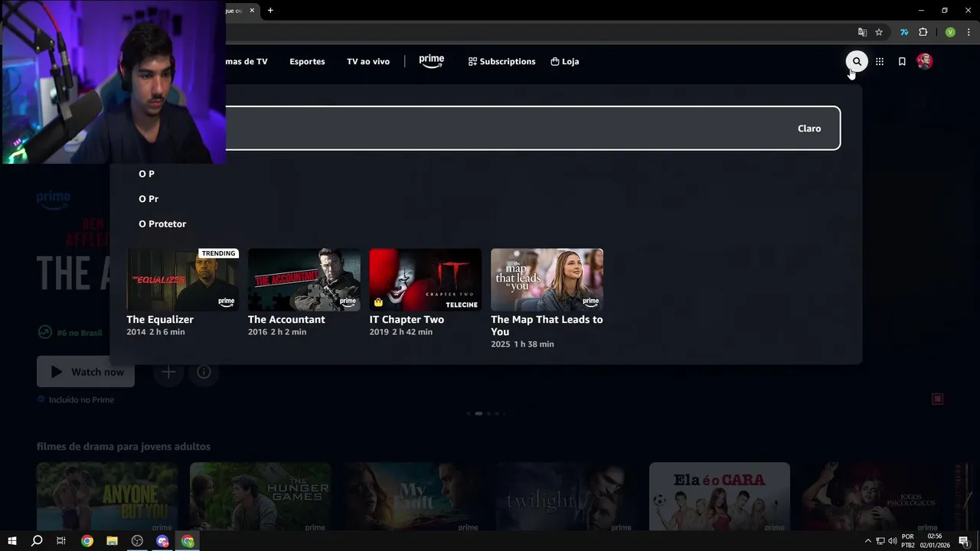The height and width of the screenshot is (551, 980).
Task: Open the Subscriptions menu item
Action: click(x=501, y=61)
